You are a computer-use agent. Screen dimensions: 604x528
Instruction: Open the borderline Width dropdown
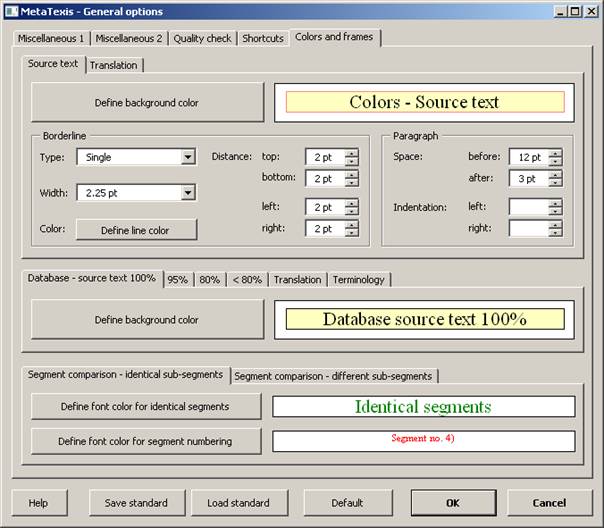coord(188,193)
